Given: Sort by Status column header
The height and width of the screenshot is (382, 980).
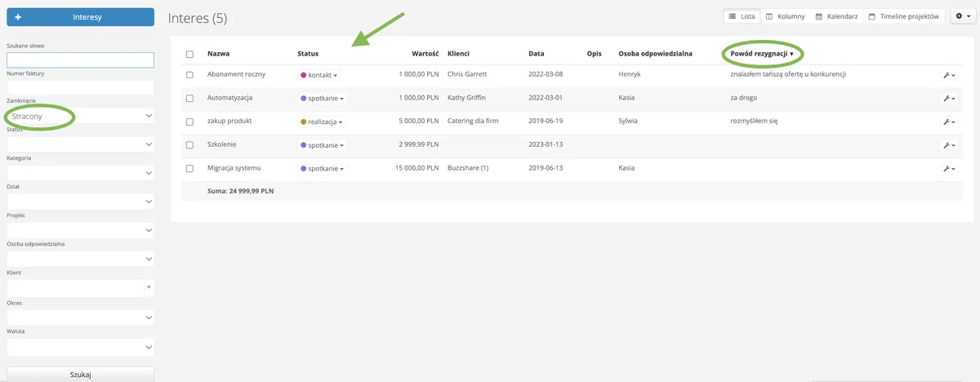Looking at the screenshot, I should click(x=308, y=54).
